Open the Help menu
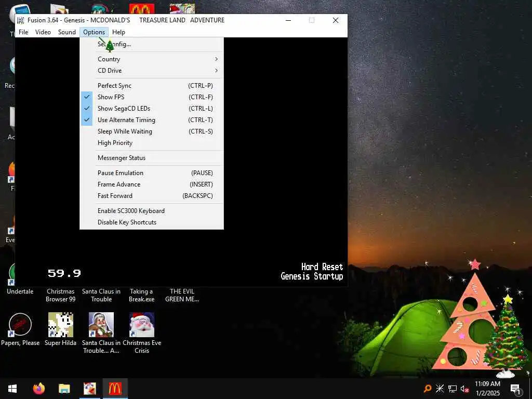Image resolution: width=532 pixels, height=399 pixels. click(119, 32)
